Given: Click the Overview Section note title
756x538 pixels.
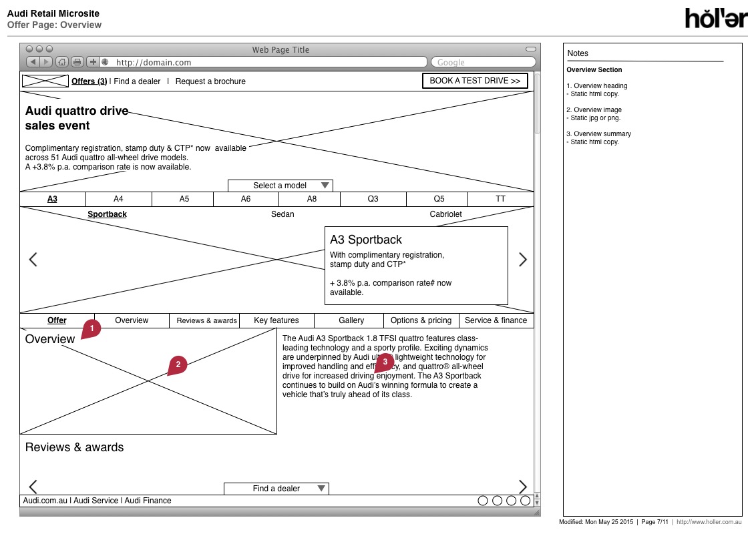Looking at the screenshot, I should tap(594, 70).
